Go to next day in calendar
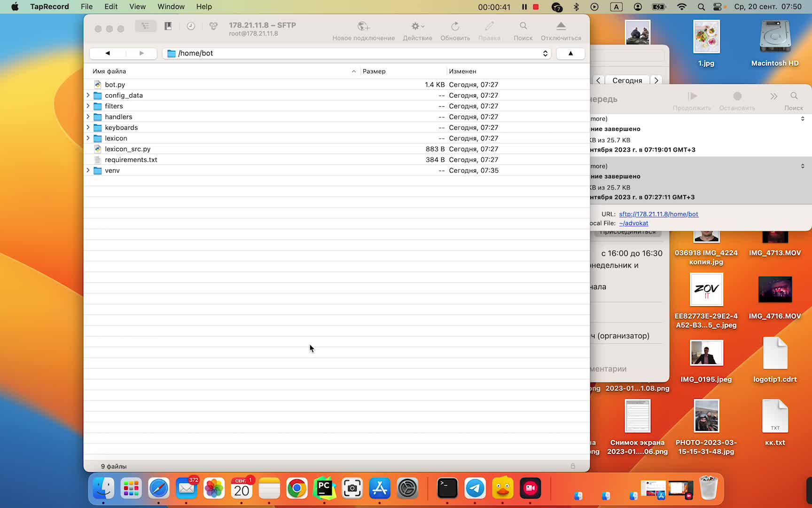812x508 pixels. click(656, 80)
